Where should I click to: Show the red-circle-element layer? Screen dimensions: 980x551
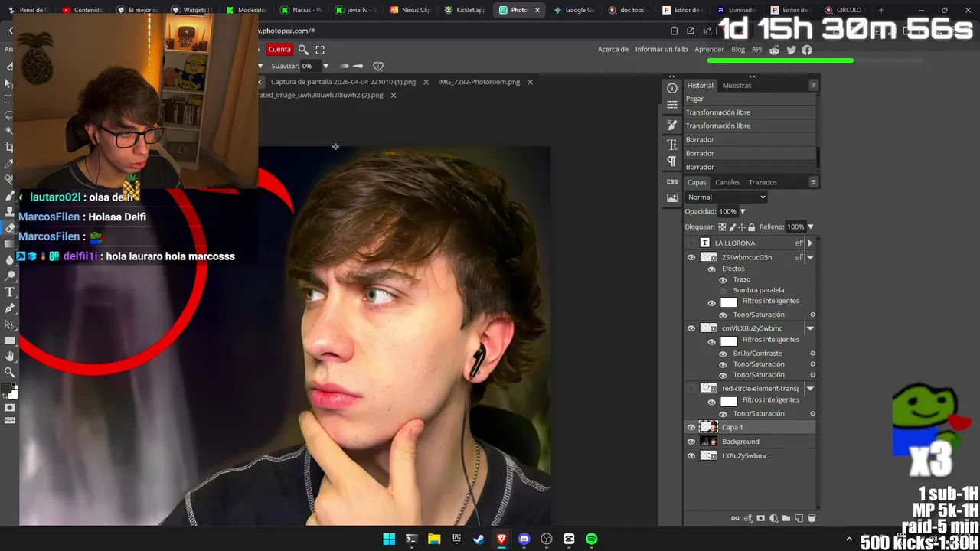691,389
